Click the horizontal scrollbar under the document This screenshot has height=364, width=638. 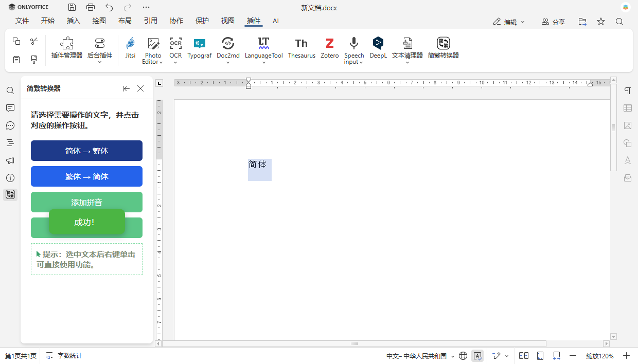click(354, 343)
